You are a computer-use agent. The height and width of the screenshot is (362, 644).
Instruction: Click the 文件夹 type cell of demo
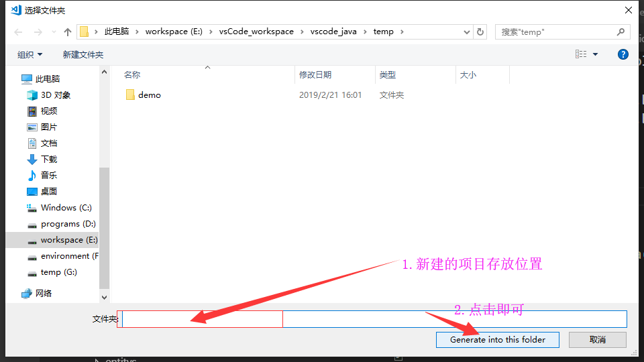(x=391, y=95)
